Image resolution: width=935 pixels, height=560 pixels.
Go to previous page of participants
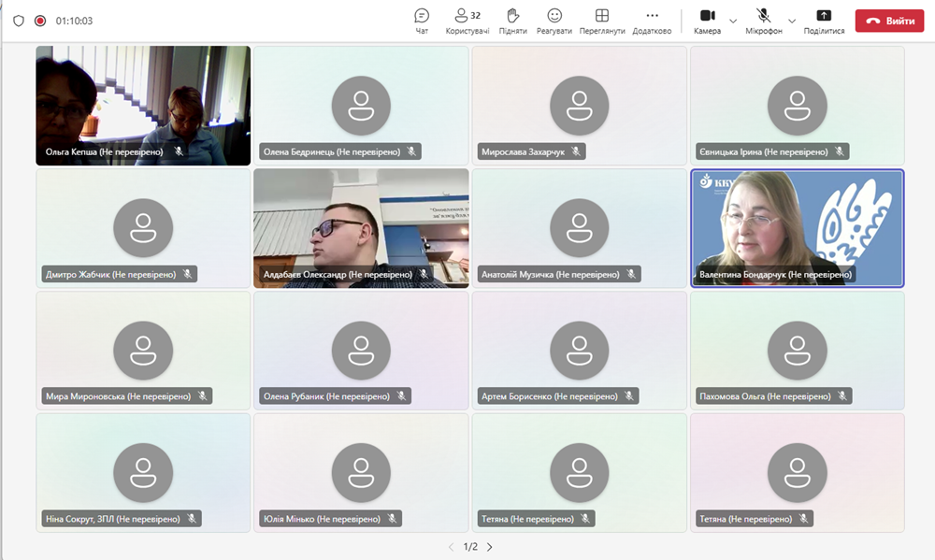(x=451, y=547)
